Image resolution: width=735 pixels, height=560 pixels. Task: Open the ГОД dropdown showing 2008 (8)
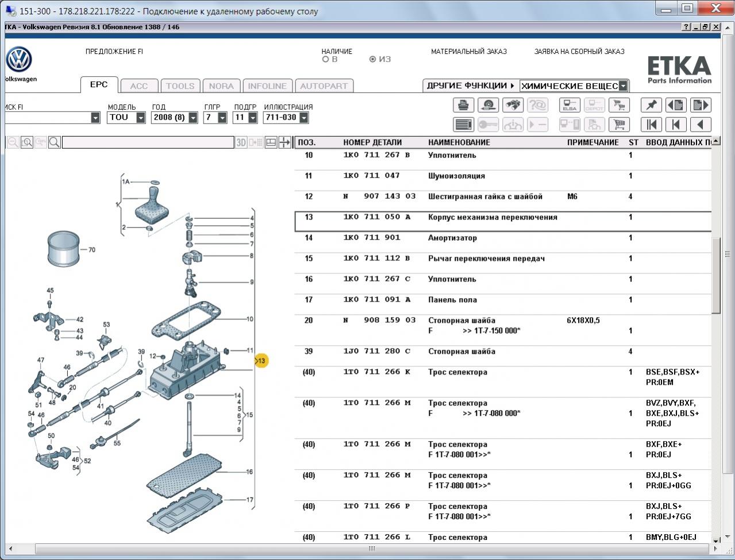[193, 118]
